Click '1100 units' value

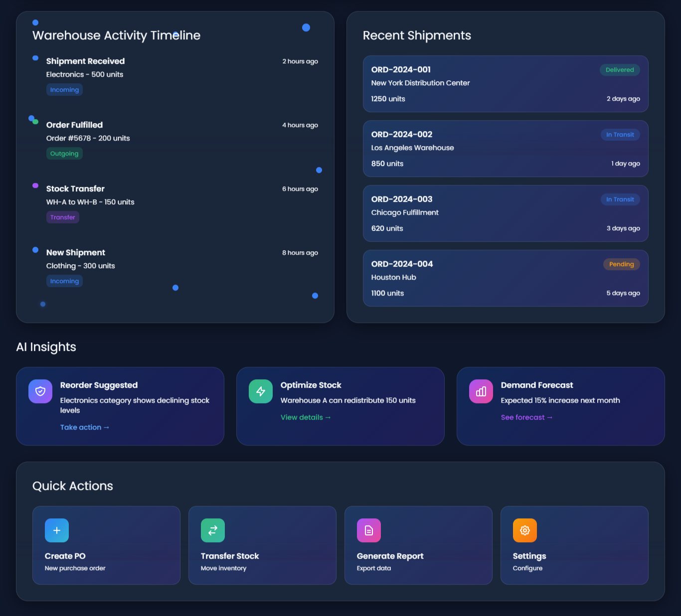pyautogui.click(x=387, y=293)
